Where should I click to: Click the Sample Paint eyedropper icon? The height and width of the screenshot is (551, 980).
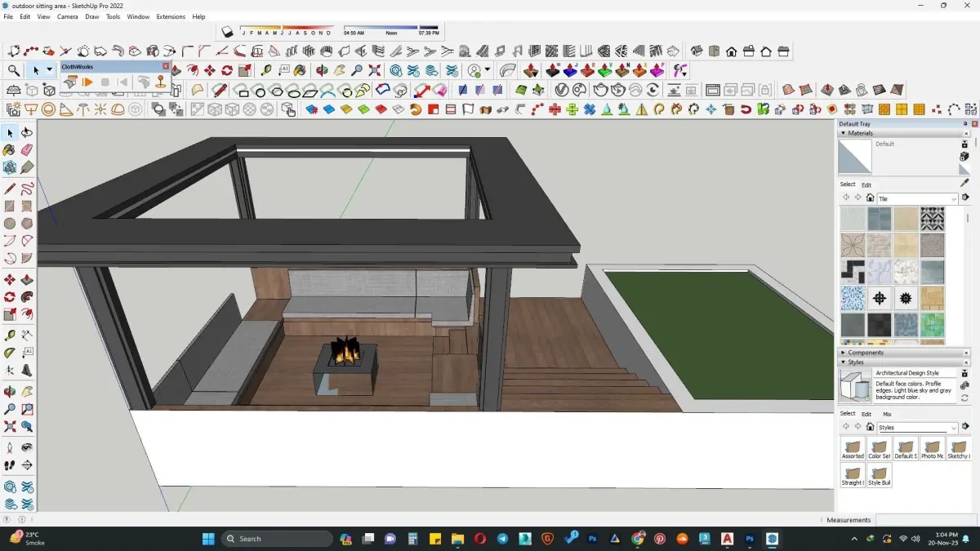(964, 184)
